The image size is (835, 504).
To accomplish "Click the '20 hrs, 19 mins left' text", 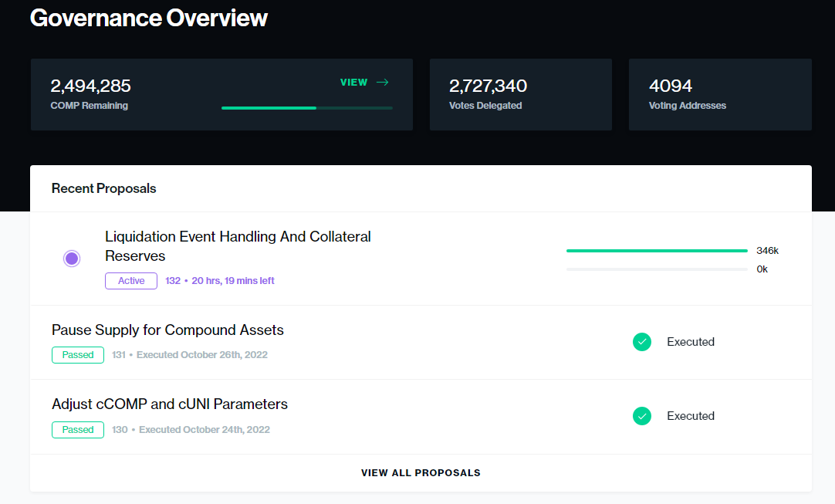I will coord(233,281).
